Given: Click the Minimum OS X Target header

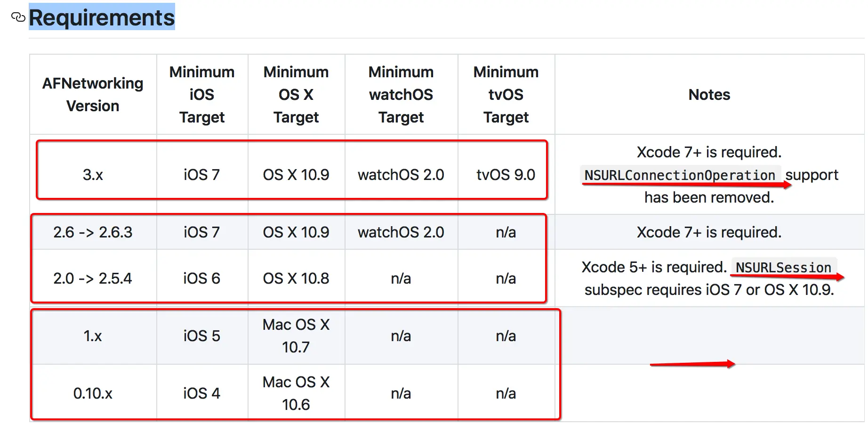Looking at the screenshot, I should pos(296,95).
